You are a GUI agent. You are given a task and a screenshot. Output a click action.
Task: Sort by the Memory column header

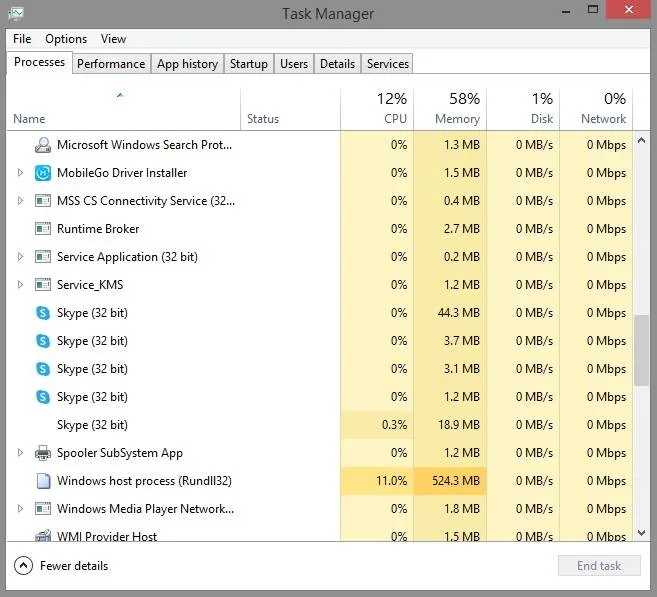click(x=450, y=109)
